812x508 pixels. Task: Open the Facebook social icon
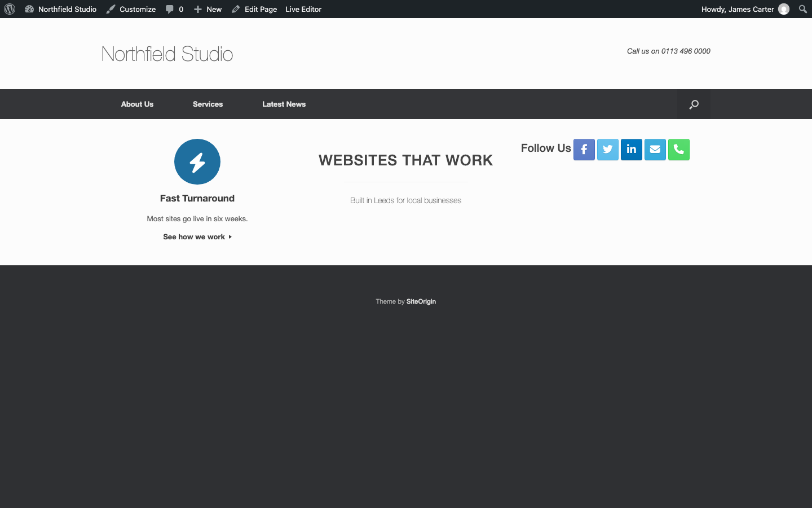tap(584, 150)
